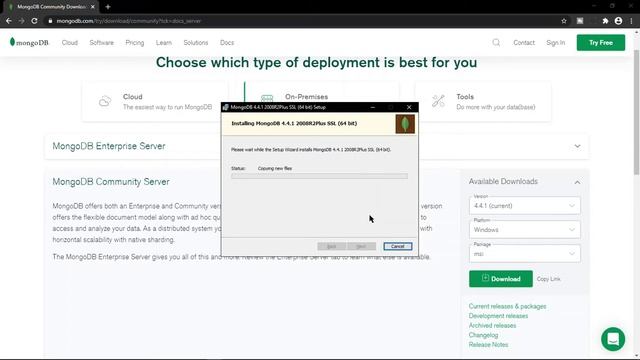Close the MongoDB setup dialog

tap(409, 107)
